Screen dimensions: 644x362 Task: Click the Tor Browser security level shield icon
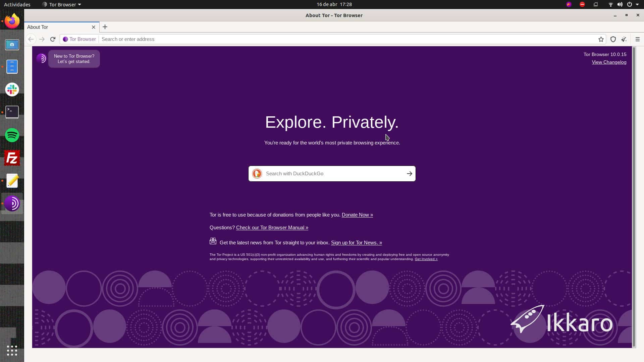613,39
